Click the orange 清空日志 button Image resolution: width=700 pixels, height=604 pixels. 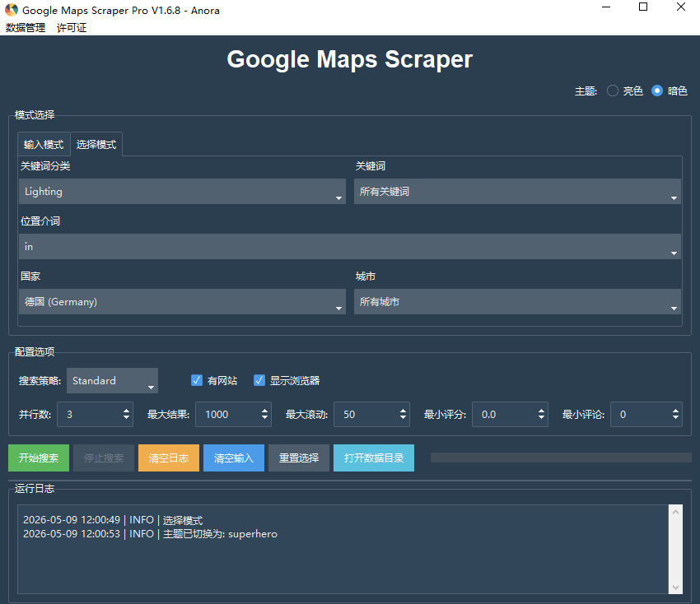click(x=169, y=458)
